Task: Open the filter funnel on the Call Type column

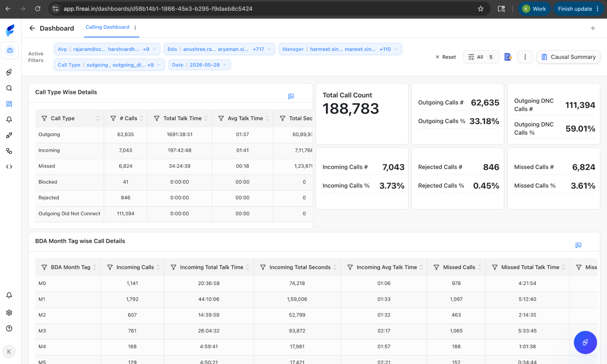Action: click(44, 118)
